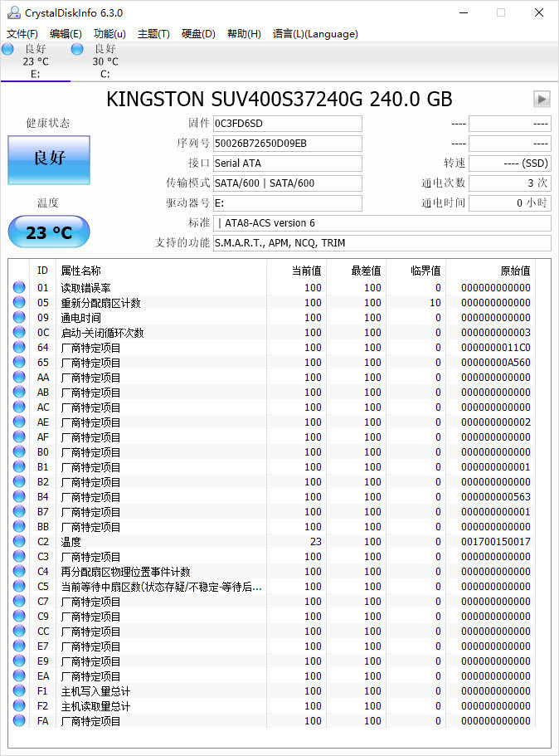This screenshot has height=756, width=559.
Task: Click status icon for attribute C4
Action: (x=19, y=571)
